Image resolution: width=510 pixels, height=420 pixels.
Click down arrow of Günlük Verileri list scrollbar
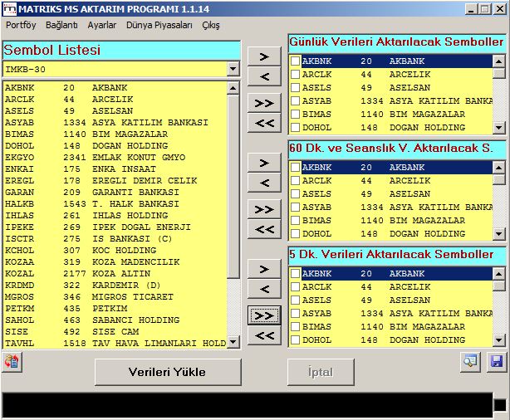point(499,128)
